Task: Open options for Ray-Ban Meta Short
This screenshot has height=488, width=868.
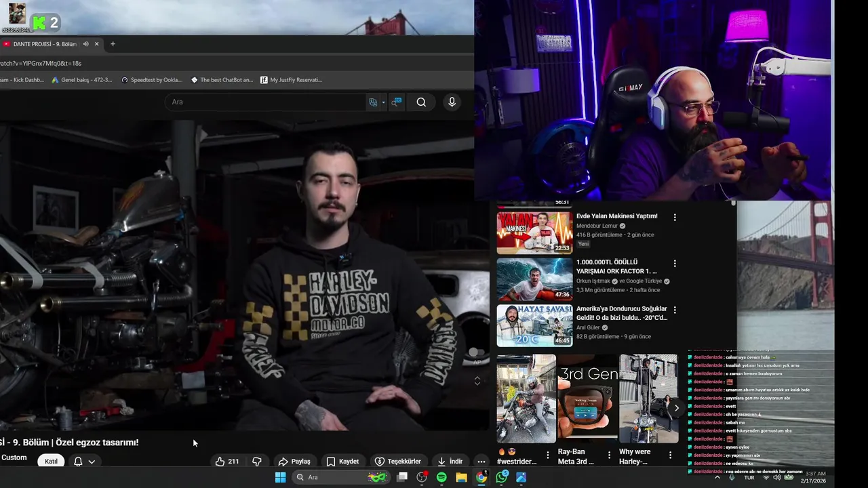Action: [x=609, y=455]
